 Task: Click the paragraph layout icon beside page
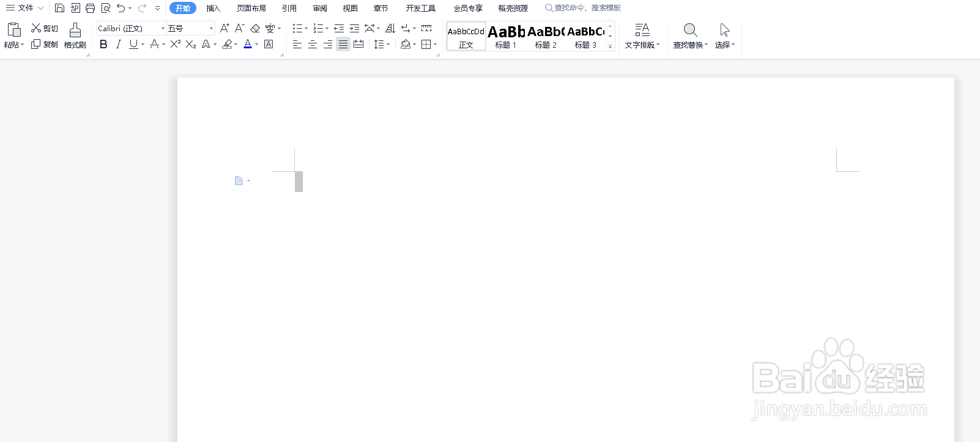click(239, 180)
